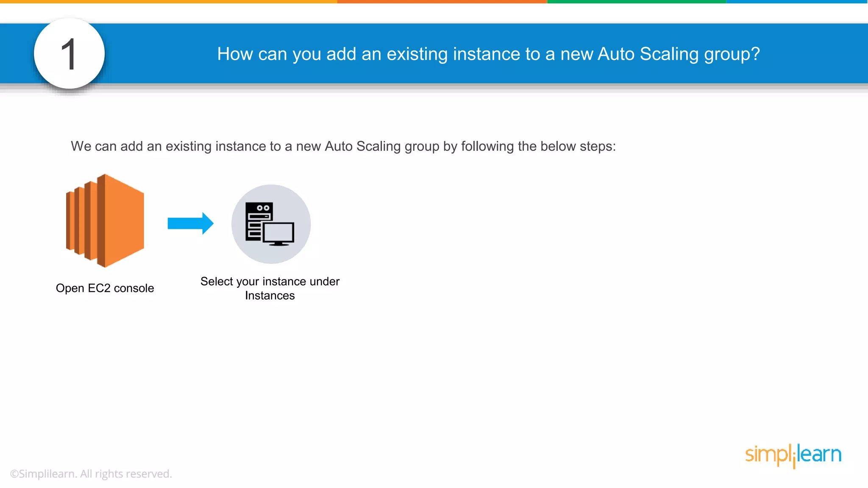
Task: Click the number 1 in the white circle
Action: (x=69, y=54)
